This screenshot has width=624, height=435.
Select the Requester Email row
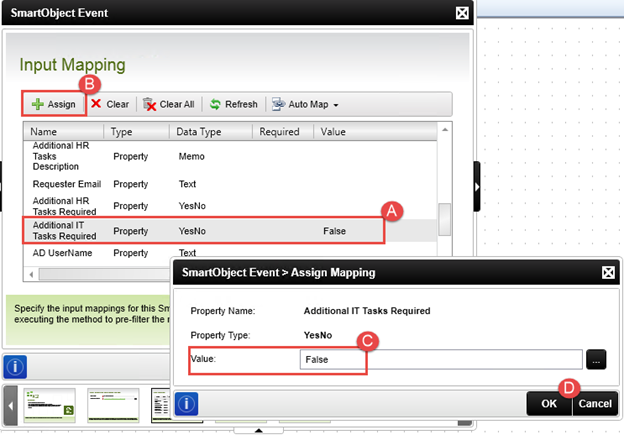(230, 184)
